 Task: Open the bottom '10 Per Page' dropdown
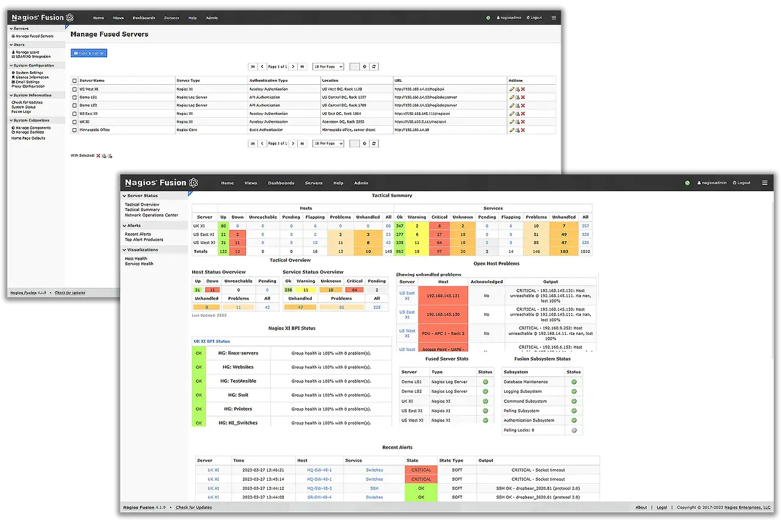(328, 143)
